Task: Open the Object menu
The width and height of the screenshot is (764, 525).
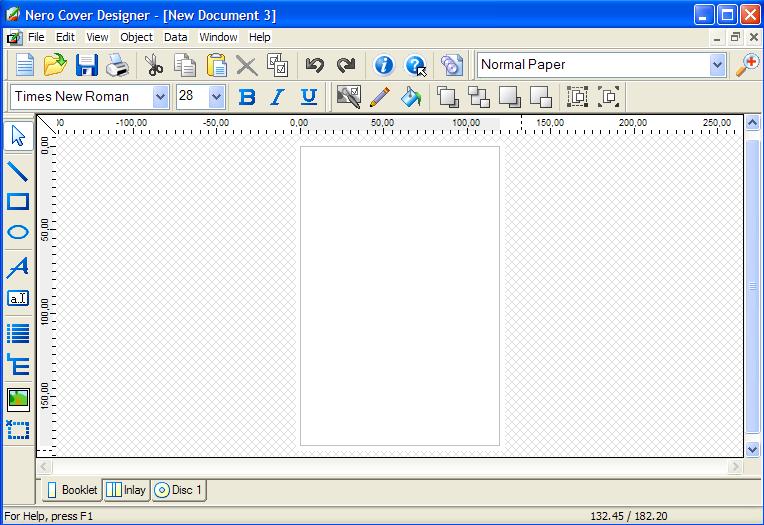Action: [x=136, y=37]
